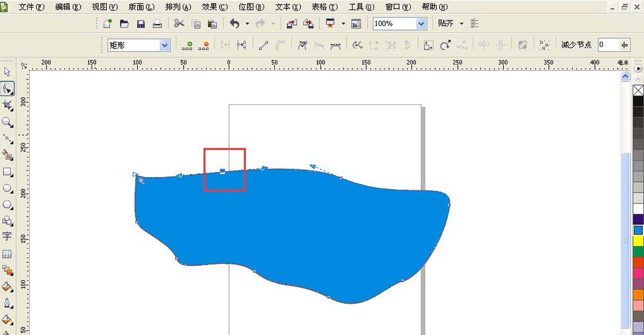Image resolution: width=644 pixels, height=335 pixels.
Task: Open the 排列(A) menu
Action: pyautogui.click(x=178, y=7)
